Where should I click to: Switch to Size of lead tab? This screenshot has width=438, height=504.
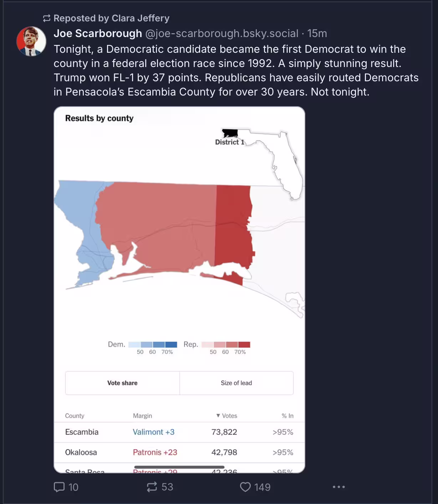pos(236,383)
